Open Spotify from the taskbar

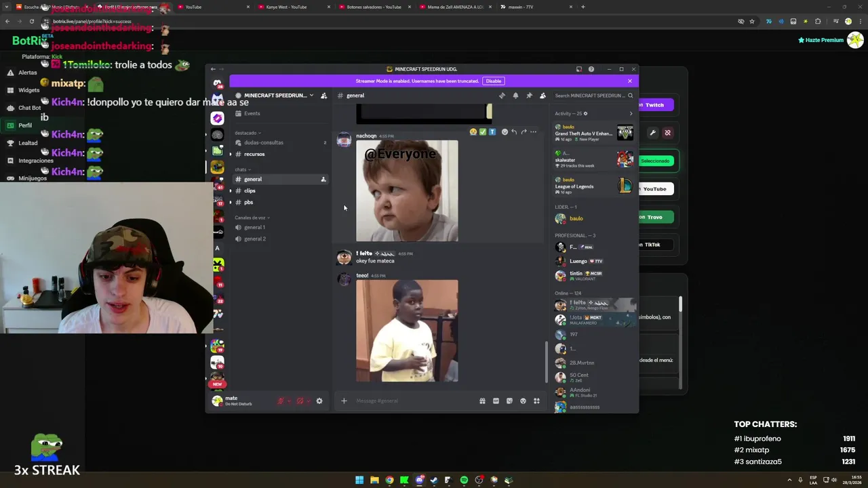pyautogui.click(x=464, y=480)
